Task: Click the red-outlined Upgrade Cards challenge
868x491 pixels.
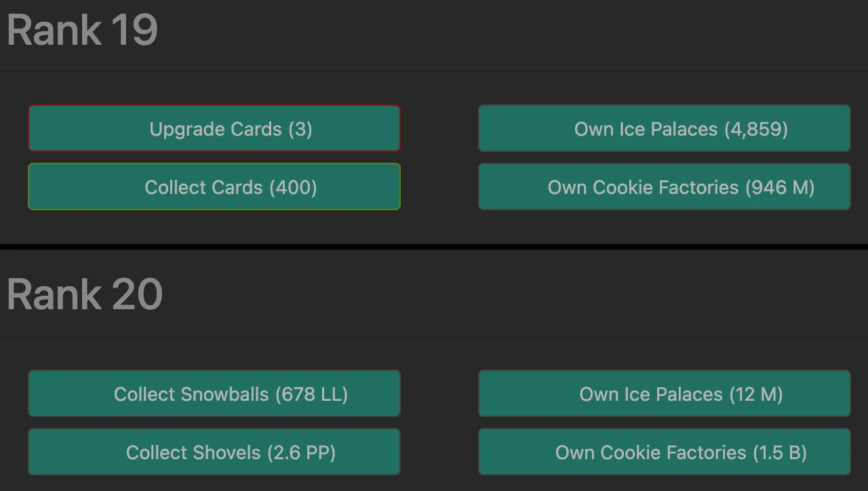Action: click(214, 129)
